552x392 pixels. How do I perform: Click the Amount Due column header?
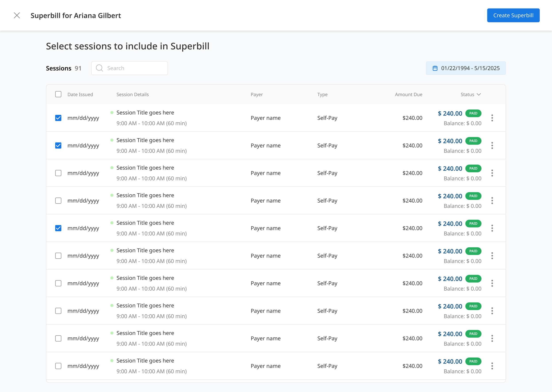pos(408,94)
